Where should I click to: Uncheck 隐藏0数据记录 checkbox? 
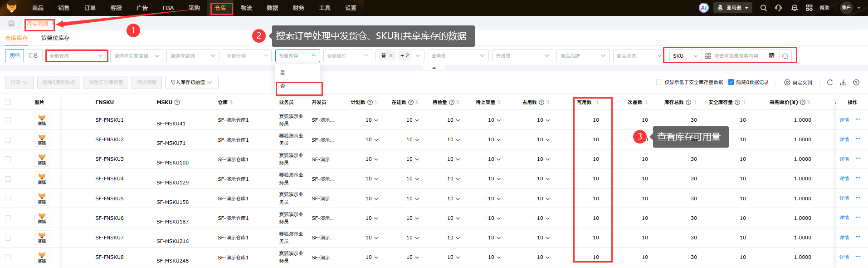tap(731, 82)
